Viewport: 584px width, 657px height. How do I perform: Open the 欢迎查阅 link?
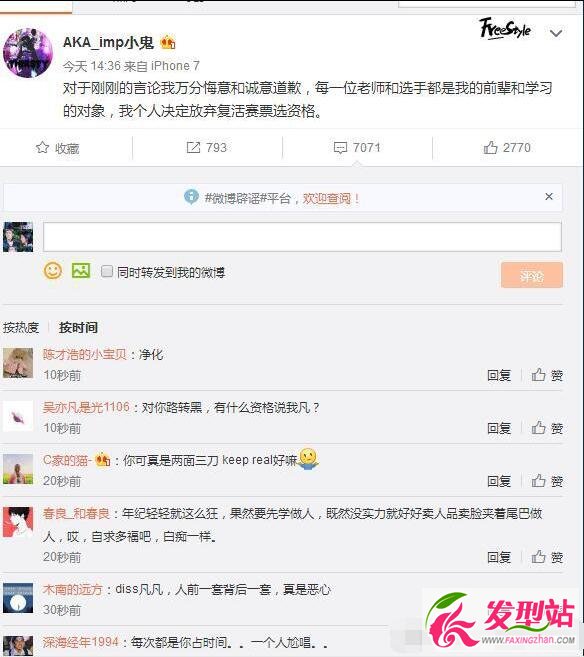331,198
